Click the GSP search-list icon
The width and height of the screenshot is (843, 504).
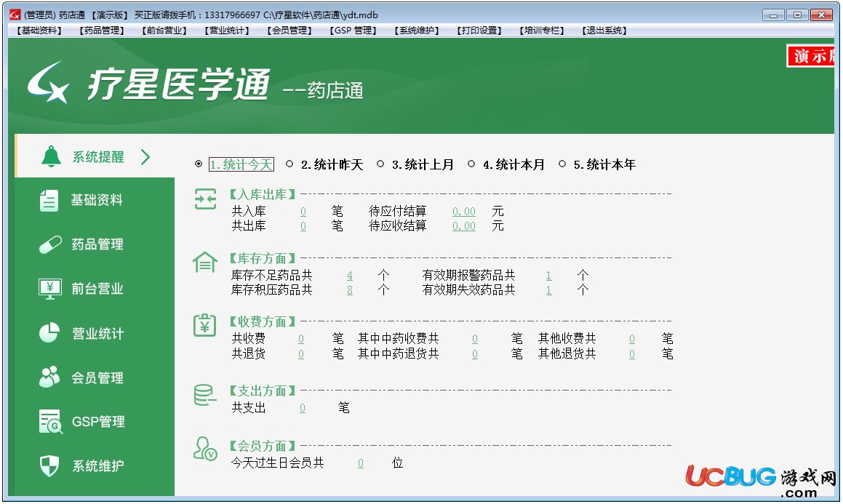pos(50,422)
